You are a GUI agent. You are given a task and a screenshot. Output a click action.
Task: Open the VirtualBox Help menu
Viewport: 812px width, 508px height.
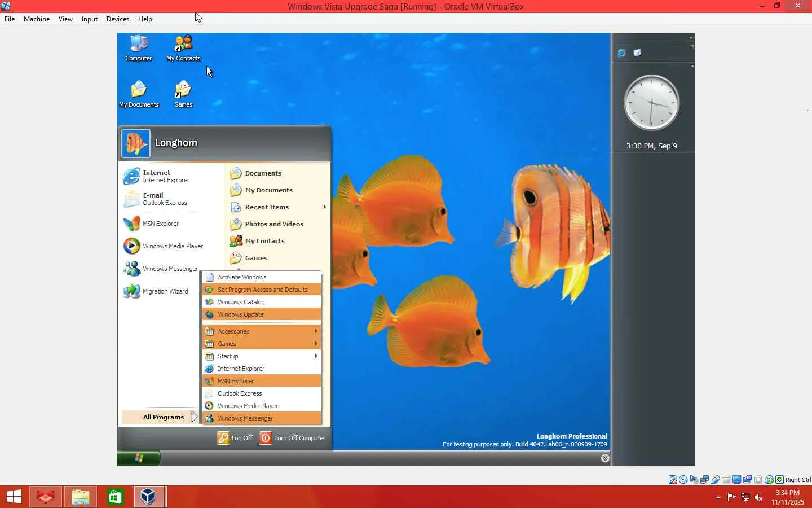(145, 19)
